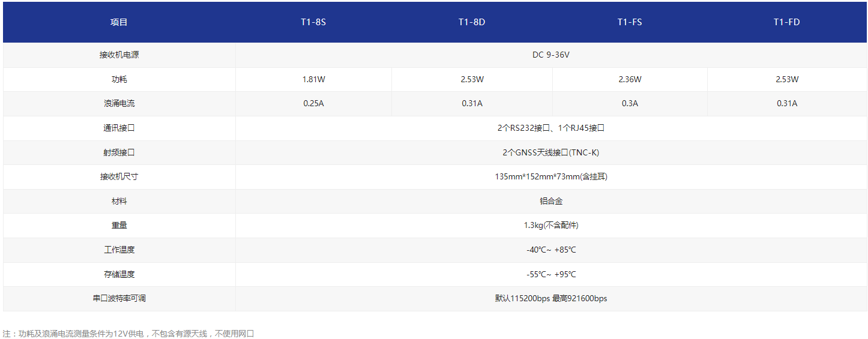
Task: Click the footnote starting with 注:功耗及浪涌电流
Action: (x=128, y=334)
